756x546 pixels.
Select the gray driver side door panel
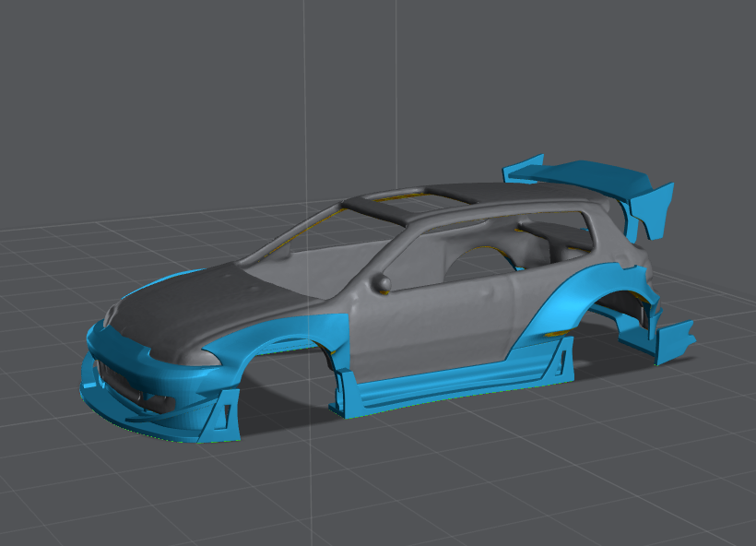pos(433,323)
